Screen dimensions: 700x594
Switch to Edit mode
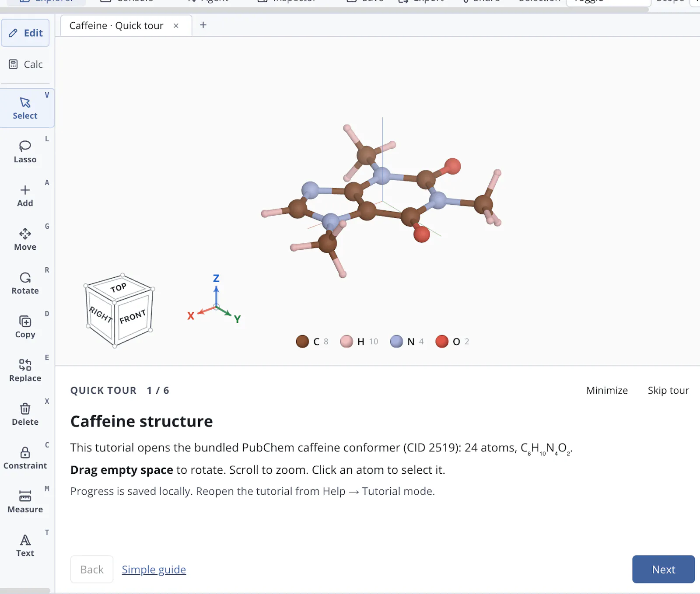coord(25,33)
